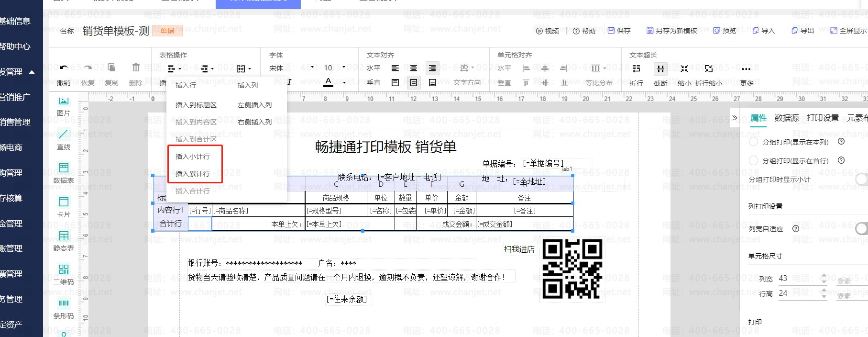
Task: Switch to the 数据源 tab
Action: [787, 118]
